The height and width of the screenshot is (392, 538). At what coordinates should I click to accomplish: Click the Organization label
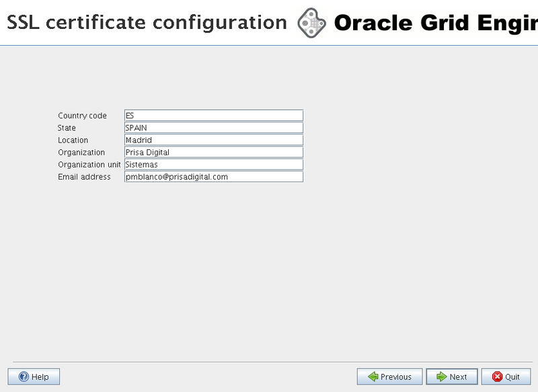pyautogui.click(x=81, y=152)
